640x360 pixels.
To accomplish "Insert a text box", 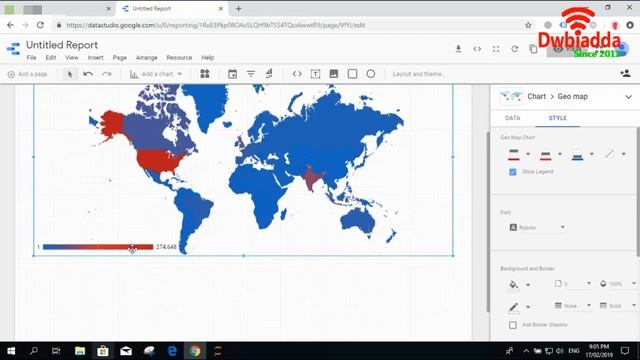I will click(x=315, y=74).
